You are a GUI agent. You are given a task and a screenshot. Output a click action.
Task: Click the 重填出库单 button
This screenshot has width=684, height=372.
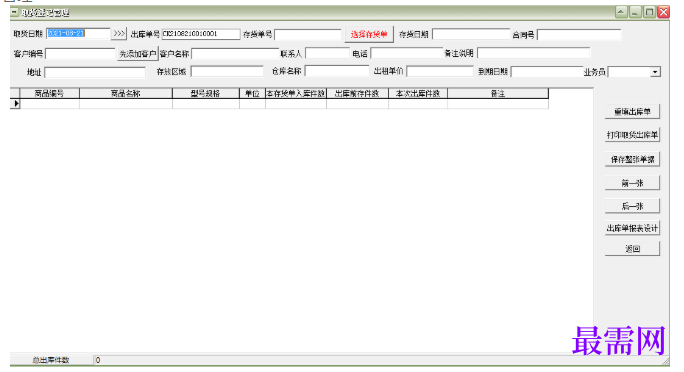click(632, 112)
